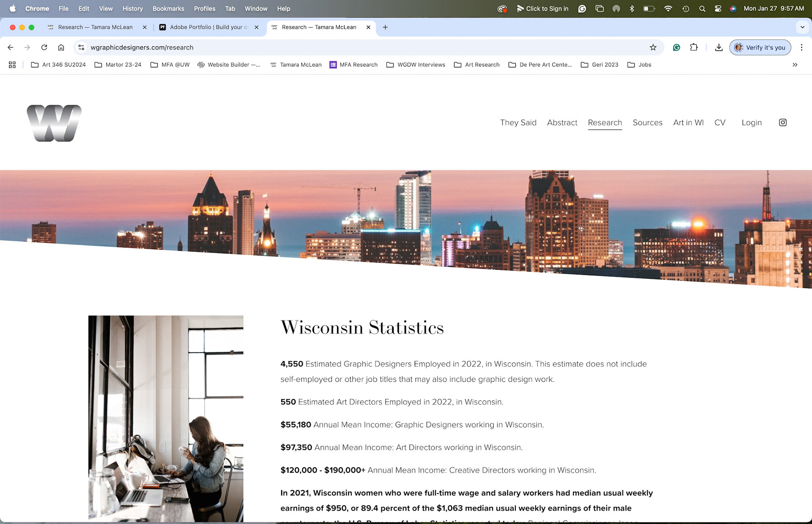Screen dimensions: 812x524
Task: View site information icon in address bar
Action: pyautogui.click(x=81, y=47)
